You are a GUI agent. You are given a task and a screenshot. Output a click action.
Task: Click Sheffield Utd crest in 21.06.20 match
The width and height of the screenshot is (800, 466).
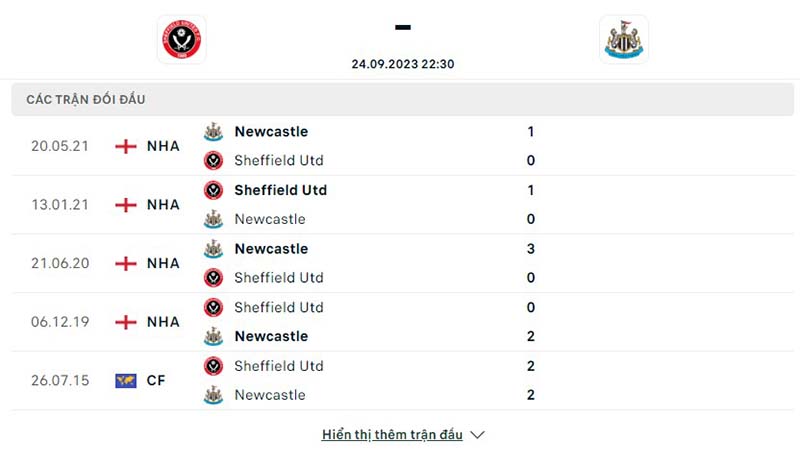(213, 278)
